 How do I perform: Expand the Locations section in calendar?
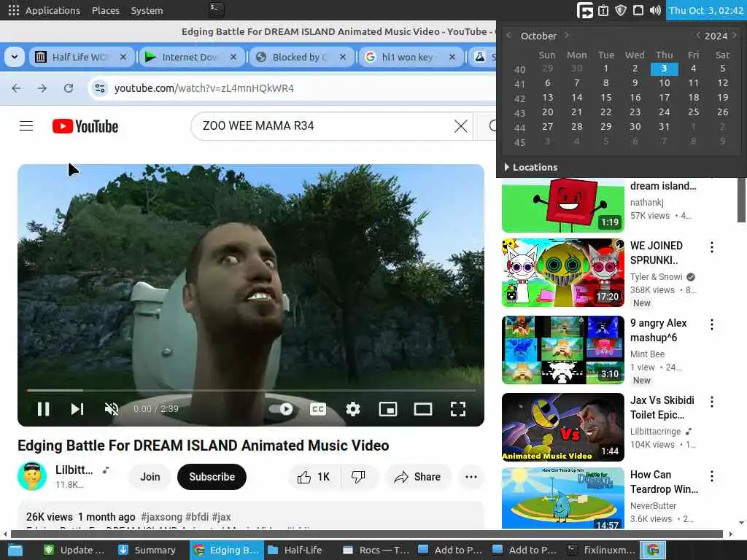coord(531,167)
